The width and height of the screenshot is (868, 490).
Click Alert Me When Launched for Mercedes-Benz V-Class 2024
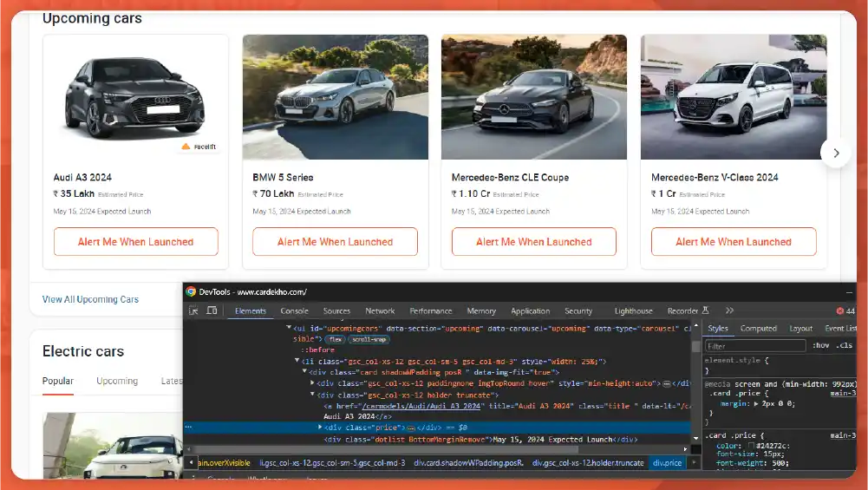pyautogui.click(x=734, y=242)
